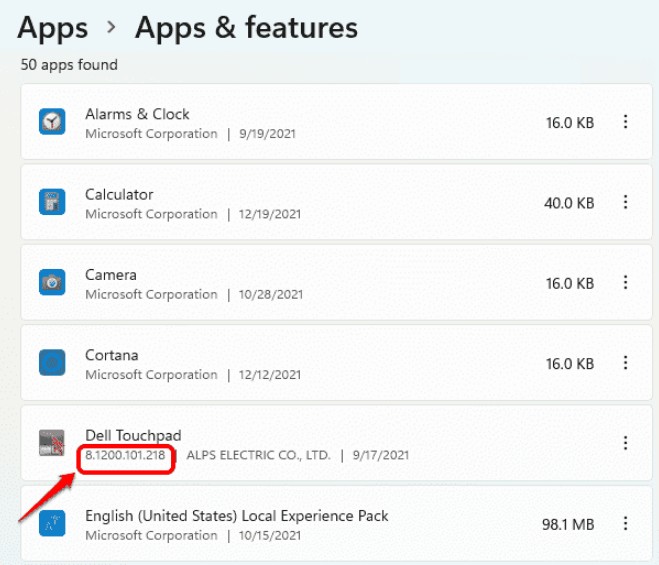Viewport: 659px width, 565px height.
Task: Click the 12/12/2021 date for Cortana
Action: point(270,375)
